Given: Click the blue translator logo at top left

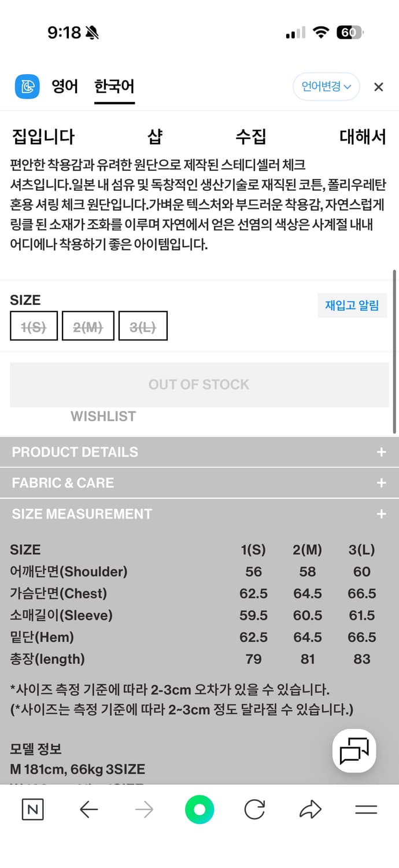Looking at the screenshot, I should 25,86.
